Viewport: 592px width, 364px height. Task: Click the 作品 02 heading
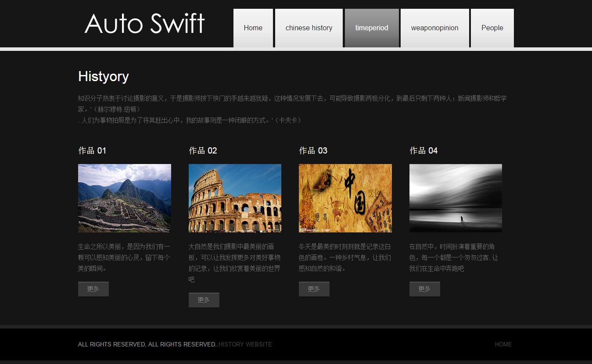(x=203, y=151)
